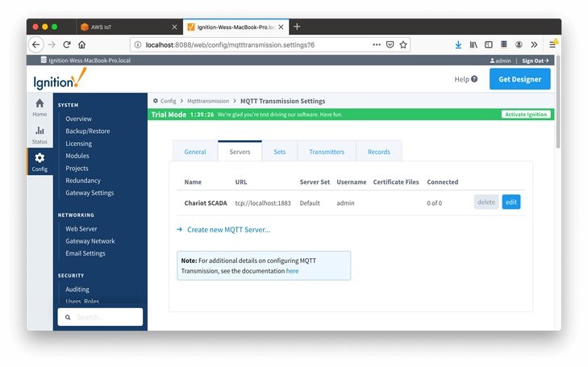Open the browser library icon
588x367 pixels.
[473, 44]
